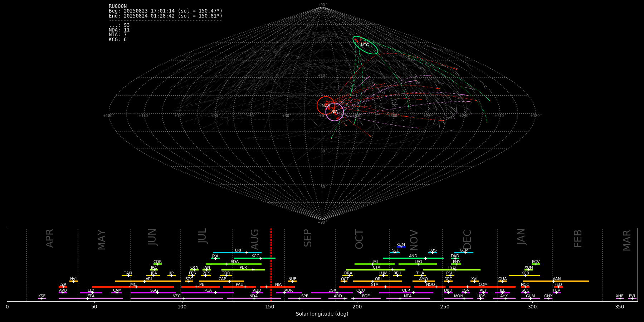Click the red dashed current solar longitude line
This screenshot has width=644, height=322.
[271, 265]
